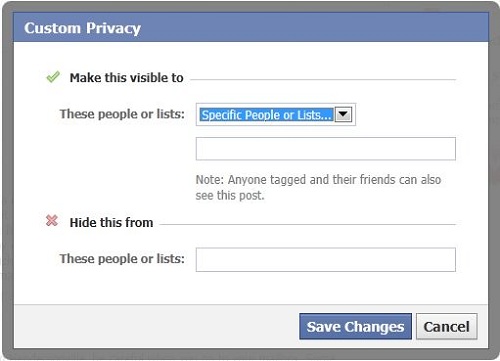This screenshot has height=361, width=500.
Task: Focus the Hide this from input field
Action: [x=326, y=260]
